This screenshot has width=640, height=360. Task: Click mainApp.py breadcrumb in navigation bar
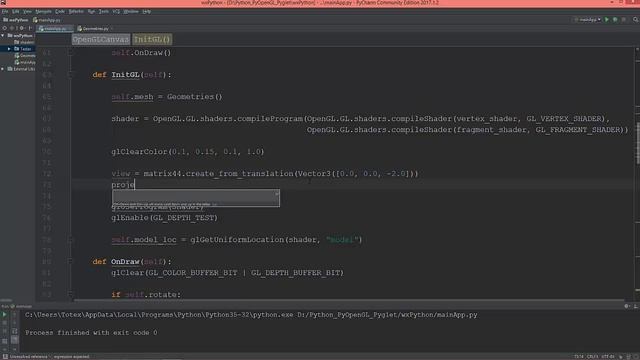coord(47,20)
